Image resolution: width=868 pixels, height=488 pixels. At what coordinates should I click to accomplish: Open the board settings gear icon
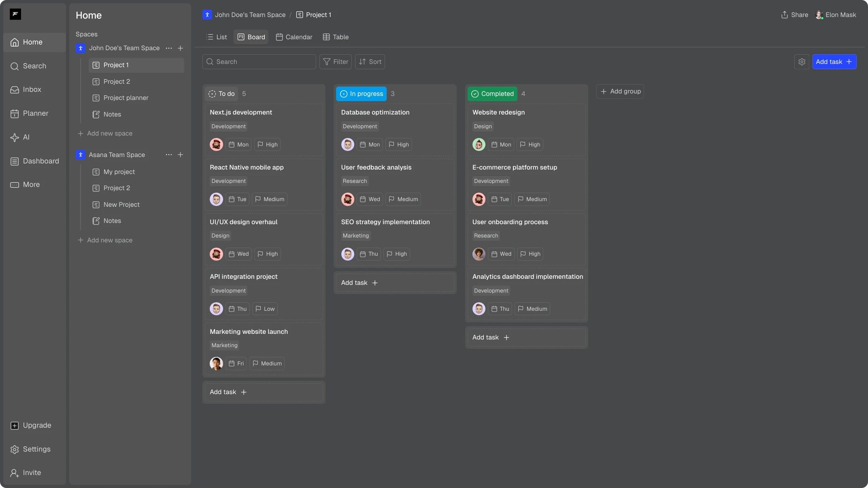tap(802, 62)
